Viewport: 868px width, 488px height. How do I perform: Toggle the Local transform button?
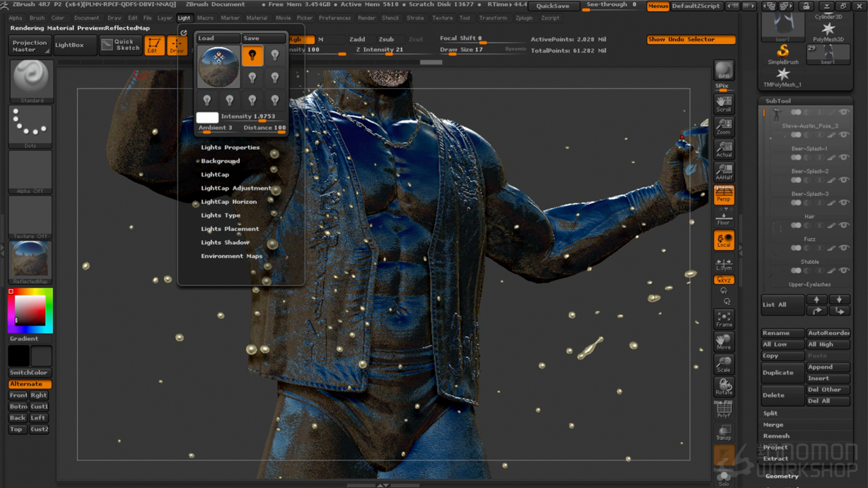tap(724, 240)
